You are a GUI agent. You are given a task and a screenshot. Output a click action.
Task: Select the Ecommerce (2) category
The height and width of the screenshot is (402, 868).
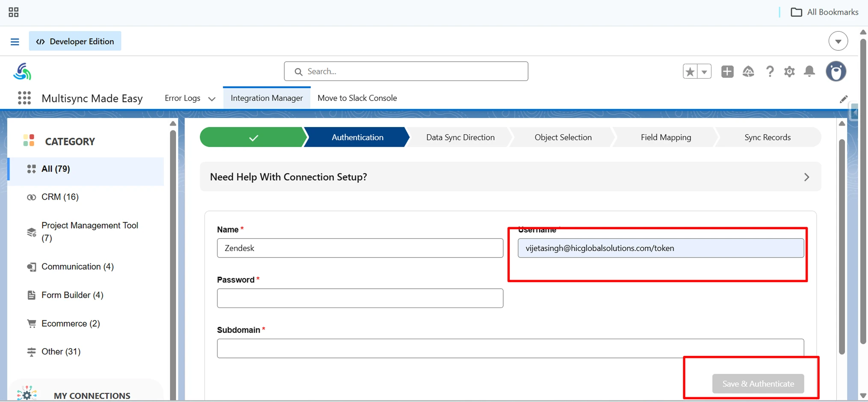click(x=71, y=323)
